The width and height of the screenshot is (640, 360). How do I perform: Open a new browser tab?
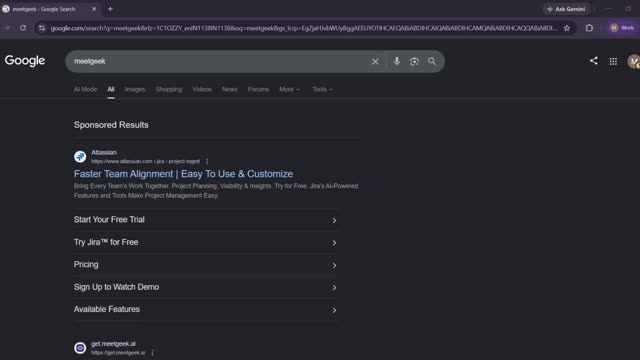pos(110,9)
